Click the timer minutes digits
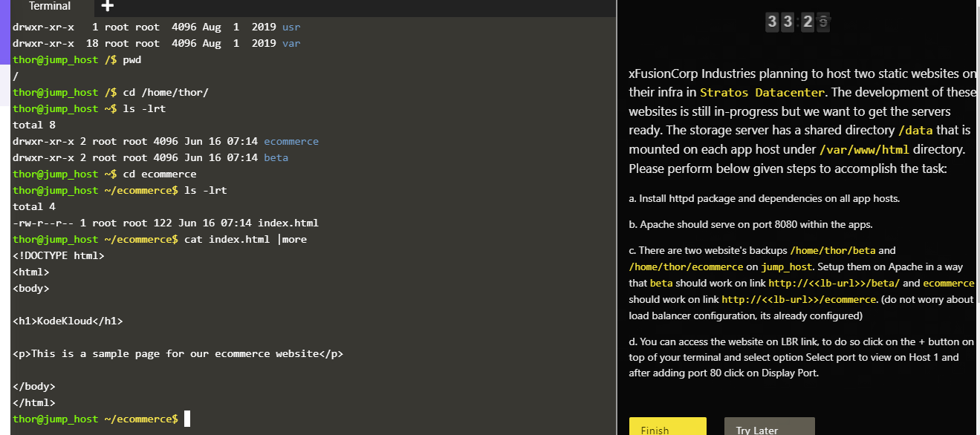This screenshot has width=980, height=435. 779,22
